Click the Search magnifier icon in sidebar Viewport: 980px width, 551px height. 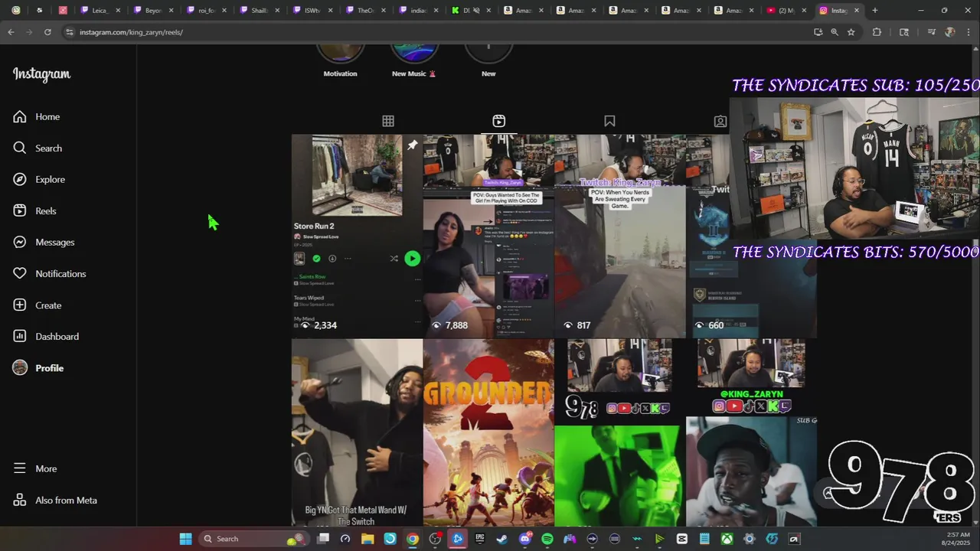pyautogui.click(x=20, y=148)
